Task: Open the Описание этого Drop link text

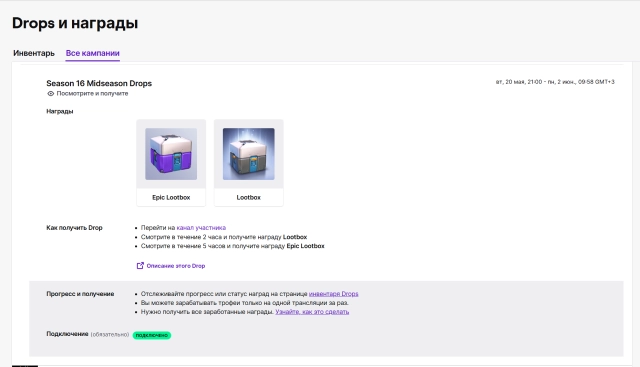Action: coord(176,266)
